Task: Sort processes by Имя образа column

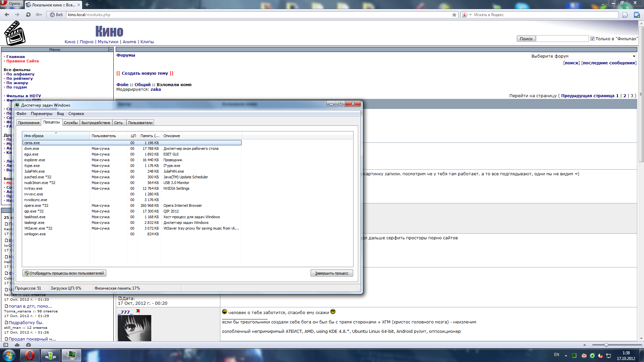Action: point(56,135)
